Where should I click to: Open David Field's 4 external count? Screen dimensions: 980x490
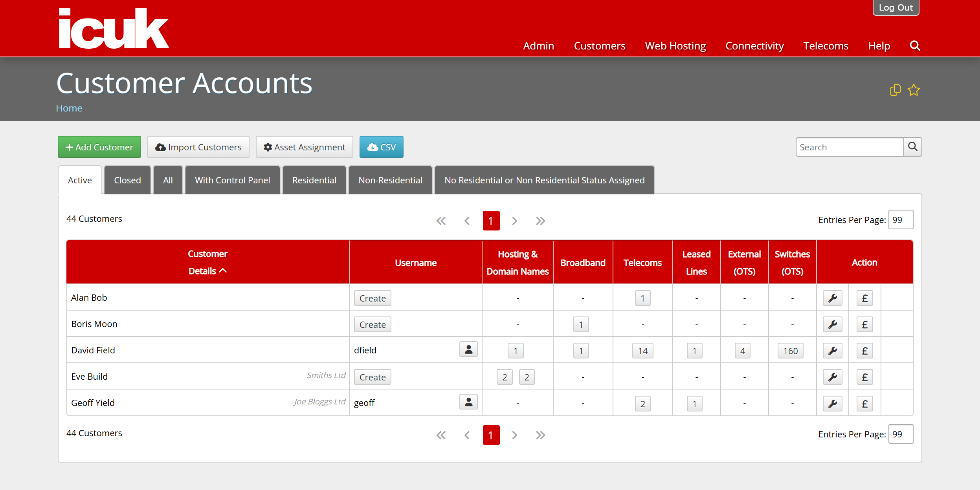pos(742,351)
